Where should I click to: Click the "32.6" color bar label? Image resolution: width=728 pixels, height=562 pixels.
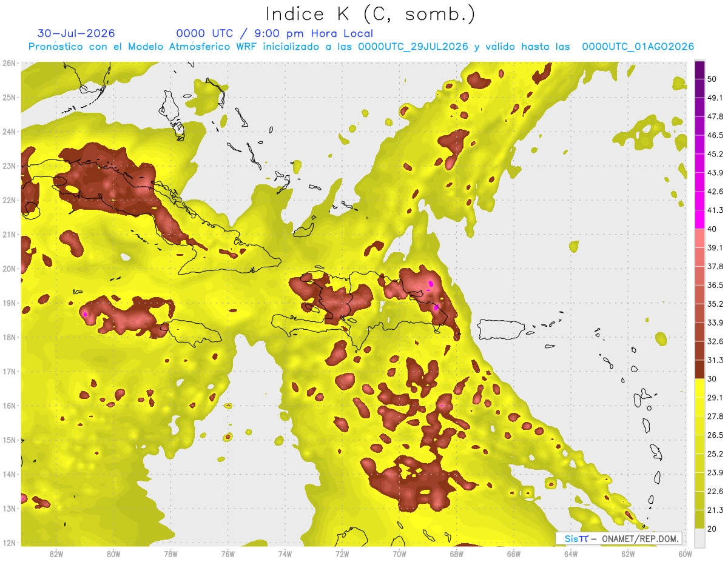click(715, 341)
